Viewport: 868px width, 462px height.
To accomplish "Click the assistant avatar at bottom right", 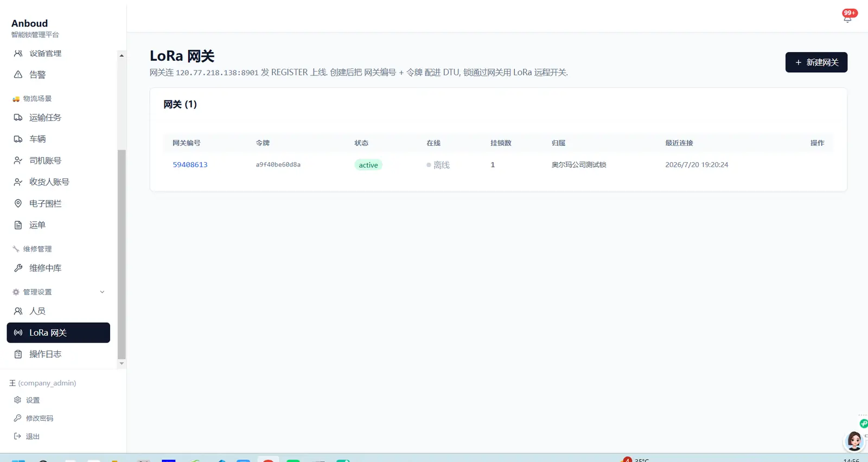I will pos(854,441).
